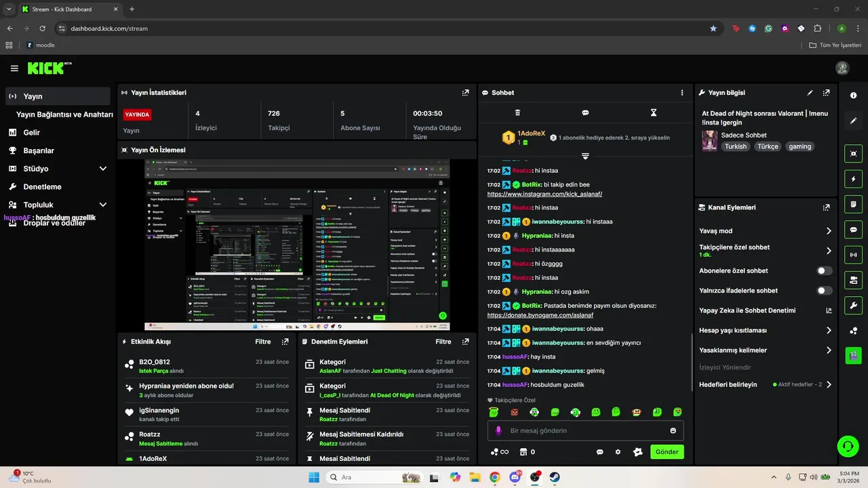Pop out the Yayın bilgisi panel
Viewport: 868px width, 488px height.
coord(826,93)
